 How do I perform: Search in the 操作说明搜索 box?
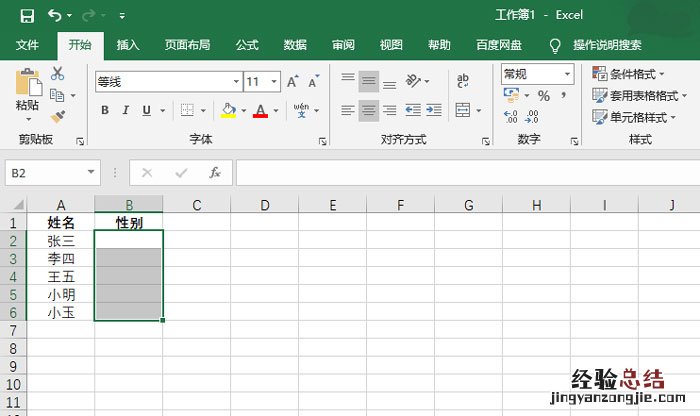pyautogui.click(x=607, y=45)
